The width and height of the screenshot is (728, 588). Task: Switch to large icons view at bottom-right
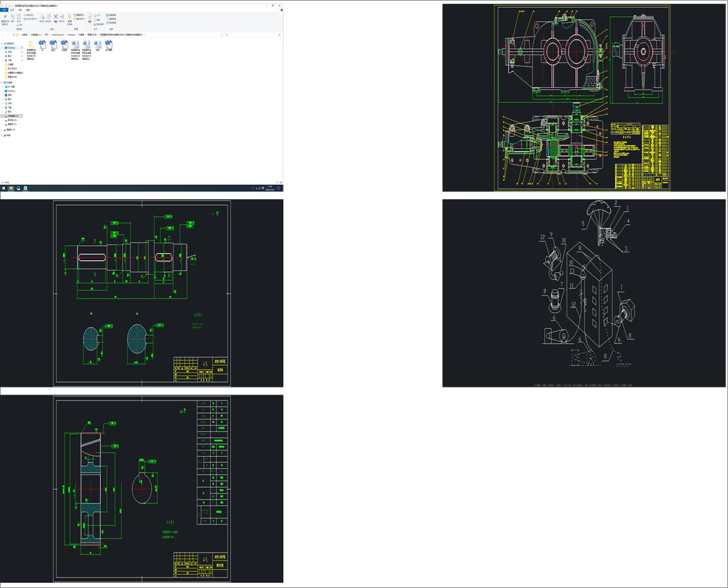(281, 182)
